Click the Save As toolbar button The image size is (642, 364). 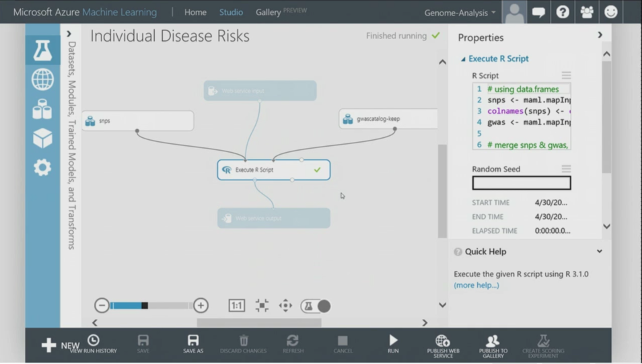tap(193, 344)
